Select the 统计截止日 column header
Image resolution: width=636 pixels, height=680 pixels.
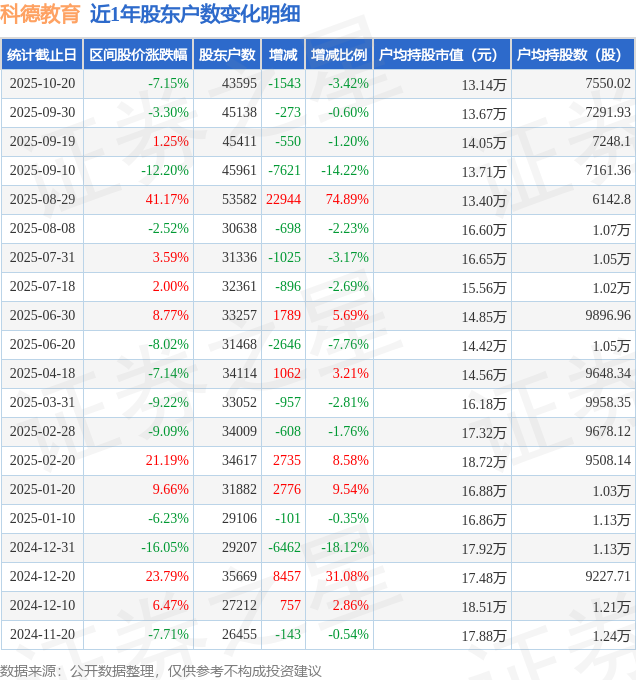point(41,55)
